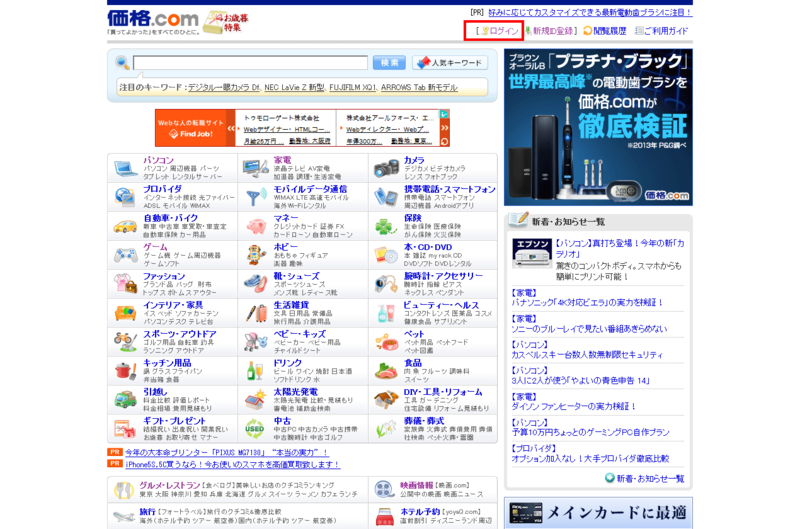This screenshot has height=529, width=800.
Task: Open the パナソニック 4K対応ビエラ news link
Action: point(587,303)
